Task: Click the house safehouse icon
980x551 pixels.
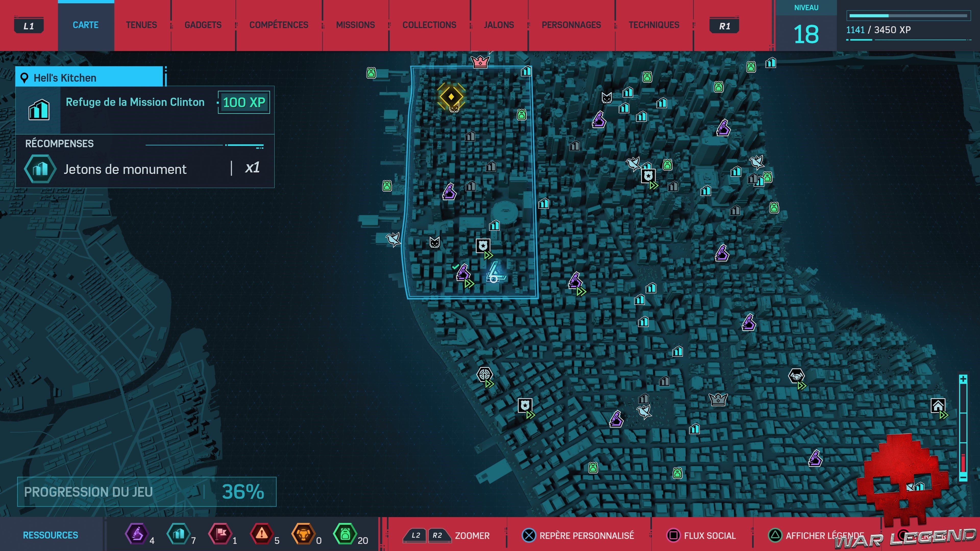Action: click(x=938, y=406)
